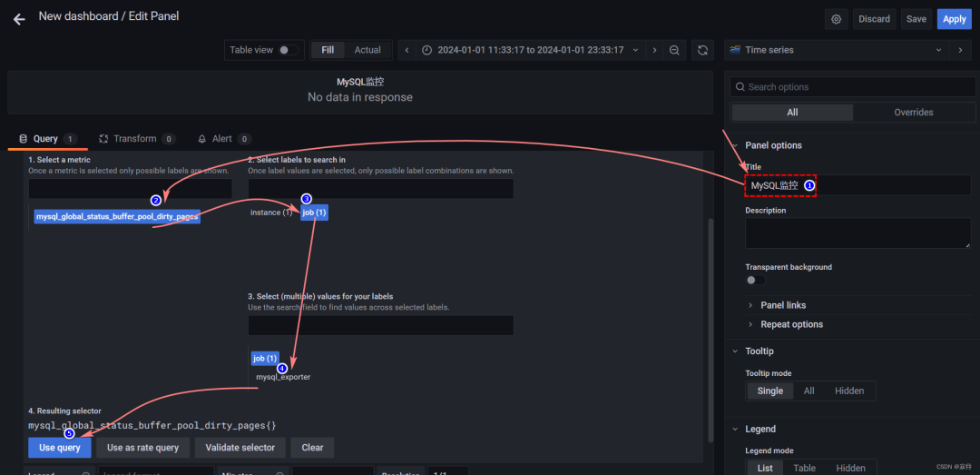Click the Time series visualization icon
Screen dimensions: 980x475
pos(736,49)
